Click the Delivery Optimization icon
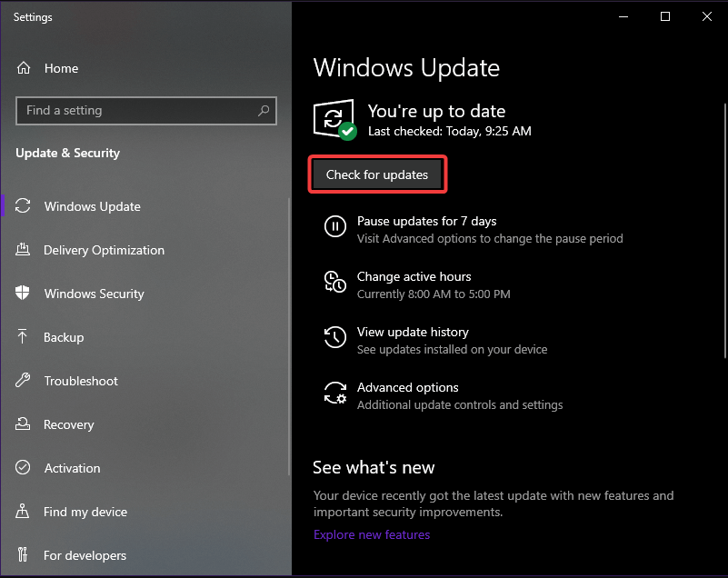The image size is (728, 578). [x=23, y=249]
